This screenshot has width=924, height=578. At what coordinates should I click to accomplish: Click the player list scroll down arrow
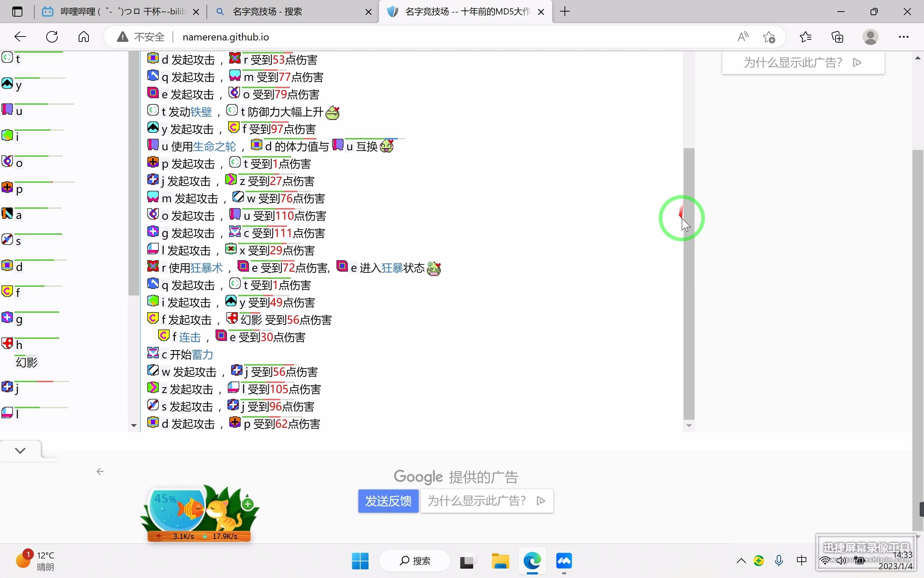[x=134, y=425]
